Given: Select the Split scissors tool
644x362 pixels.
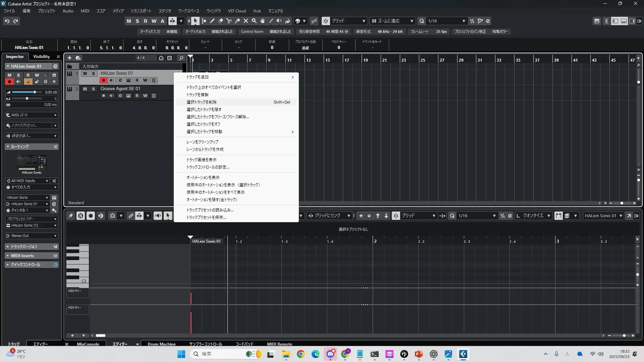Looking at the screenshot, I should [x=229, y=21].
